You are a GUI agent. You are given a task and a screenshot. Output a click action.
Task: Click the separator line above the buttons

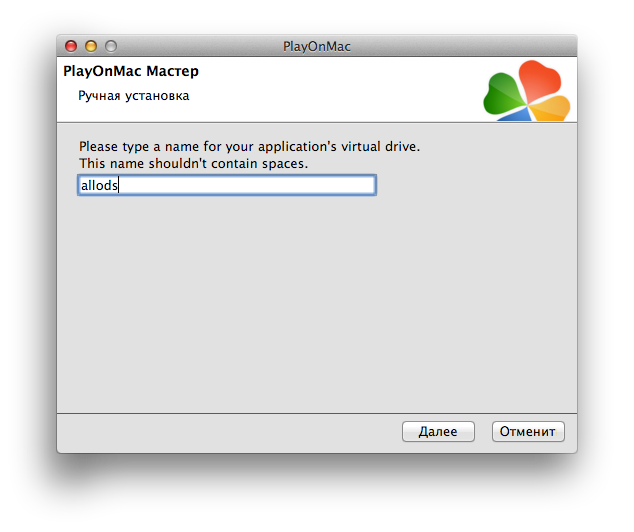(316, 412)
